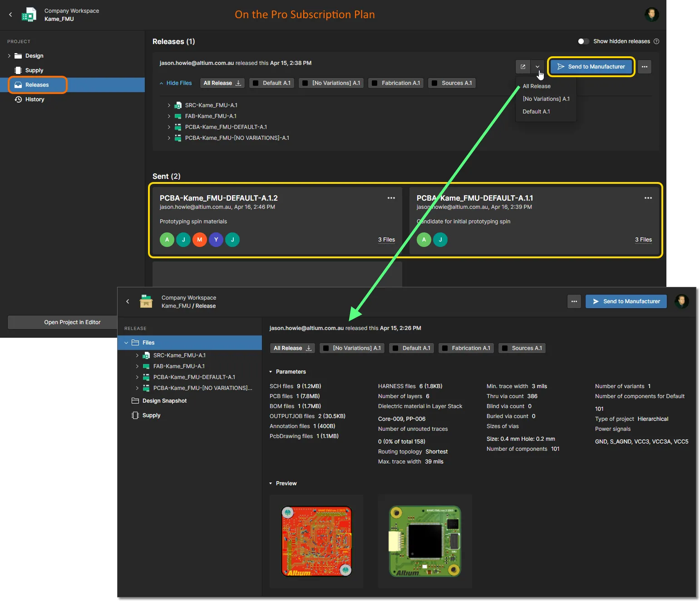Select Default A.1 from dropdown menu
This screenshot has height=601, width=700.
[x=536, y=112]
